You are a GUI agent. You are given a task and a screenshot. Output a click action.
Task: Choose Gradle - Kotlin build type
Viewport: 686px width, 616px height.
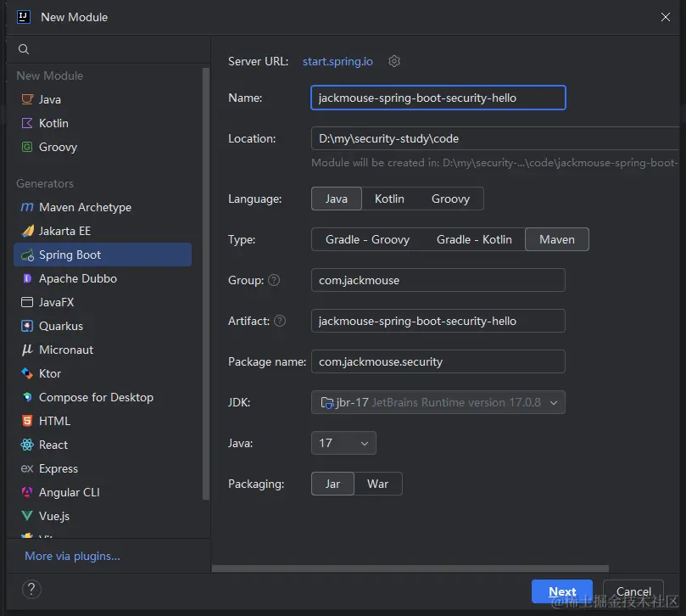[x=474, y=239]
